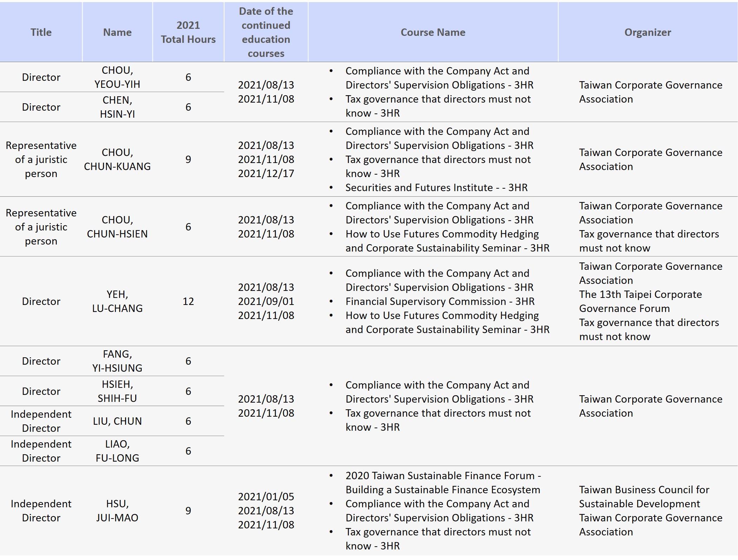The width and height of the screenshot is (738, 560).
Task: Click the CHOU, CHUN-KUANG name cell
Action: point(117,159)
